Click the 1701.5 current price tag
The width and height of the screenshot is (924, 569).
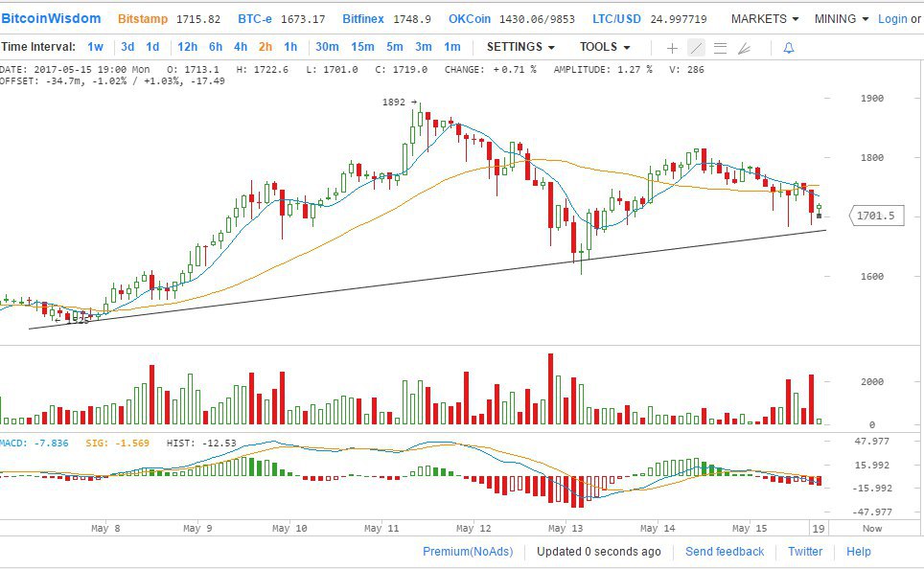coord(877,216)
